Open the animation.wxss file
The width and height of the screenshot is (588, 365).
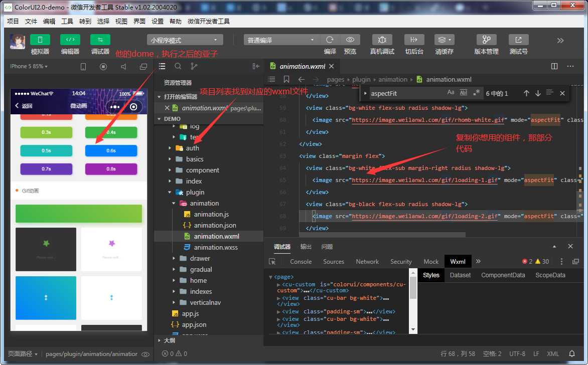click(x=216, y=247)
